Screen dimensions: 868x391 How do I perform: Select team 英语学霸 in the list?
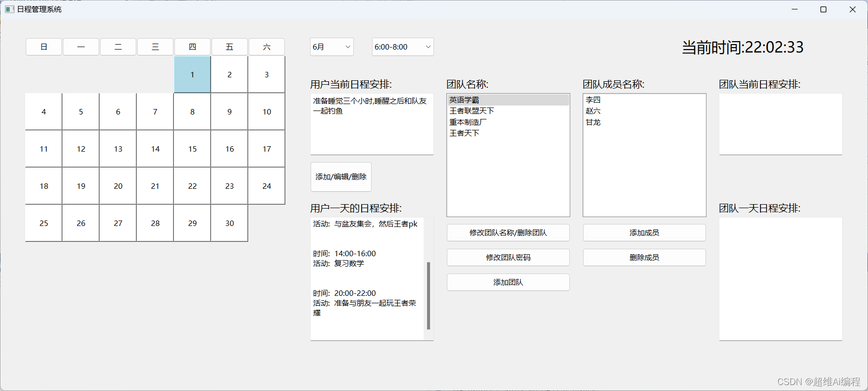tap(508, 100)
